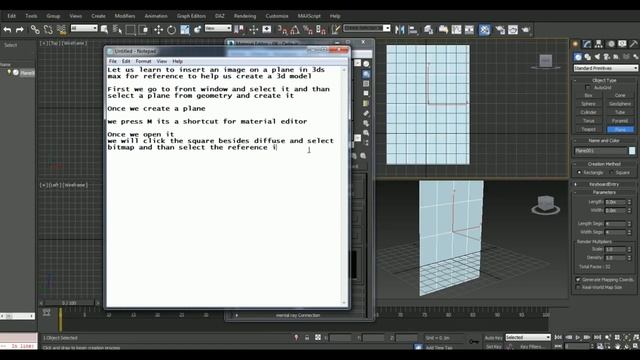Click the Length value input field
Viewport: 640px width, 360px height.
[x=616, y=202]
